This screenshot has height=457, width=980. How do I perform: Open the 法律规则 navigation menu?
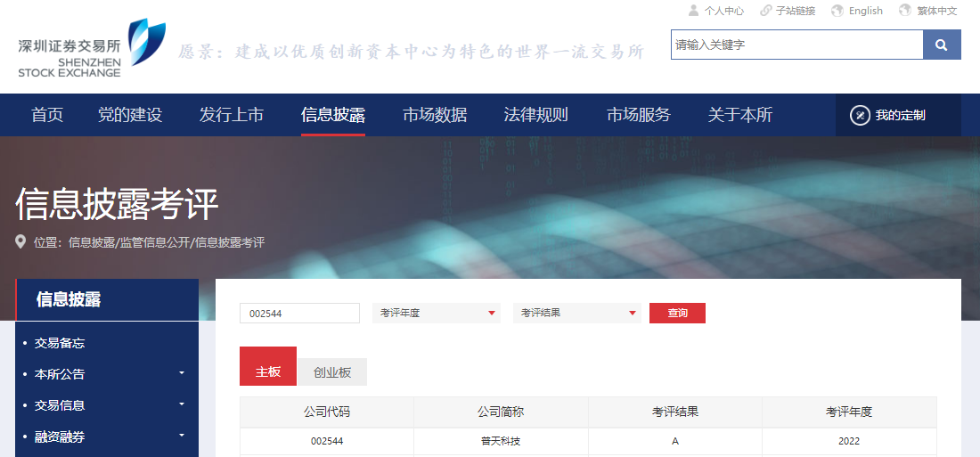[x=536, y=115]
